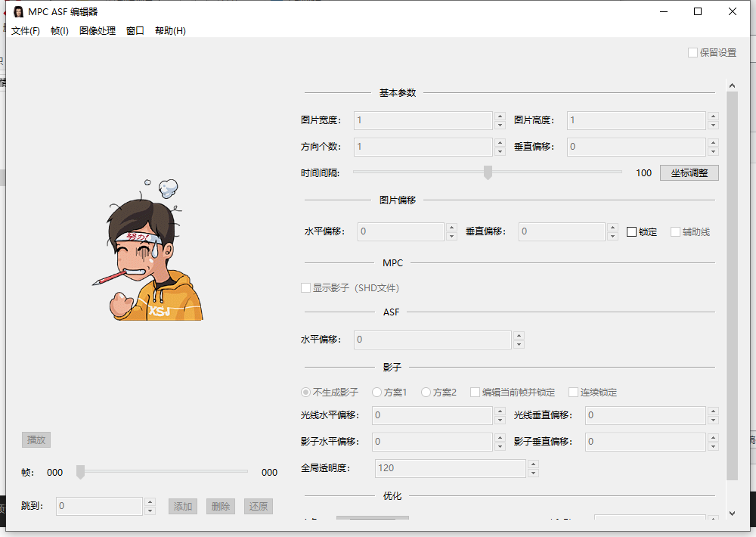Decrease 图片偏移 垂直偏移 down arrow

(612, 237)
